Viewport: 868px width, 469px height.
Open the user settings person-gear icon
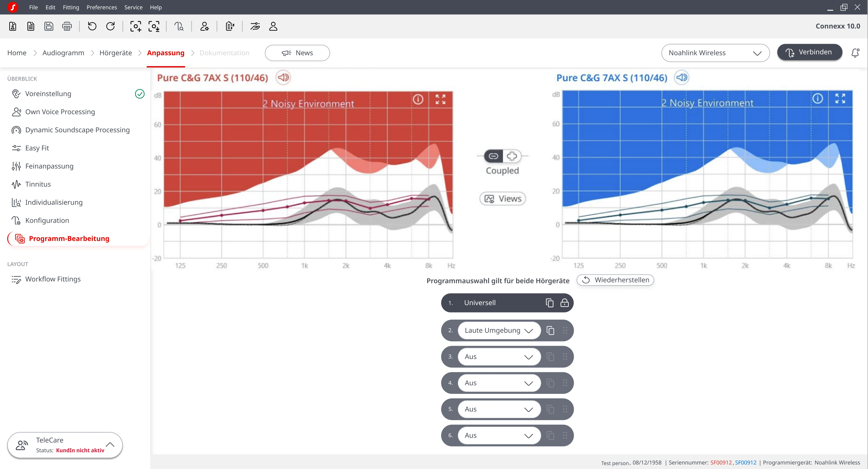coord(204,26)
